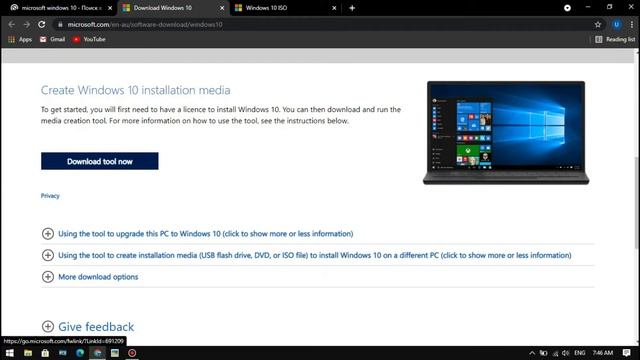
Task: Show hidden system tray icons
Action: 531,353
